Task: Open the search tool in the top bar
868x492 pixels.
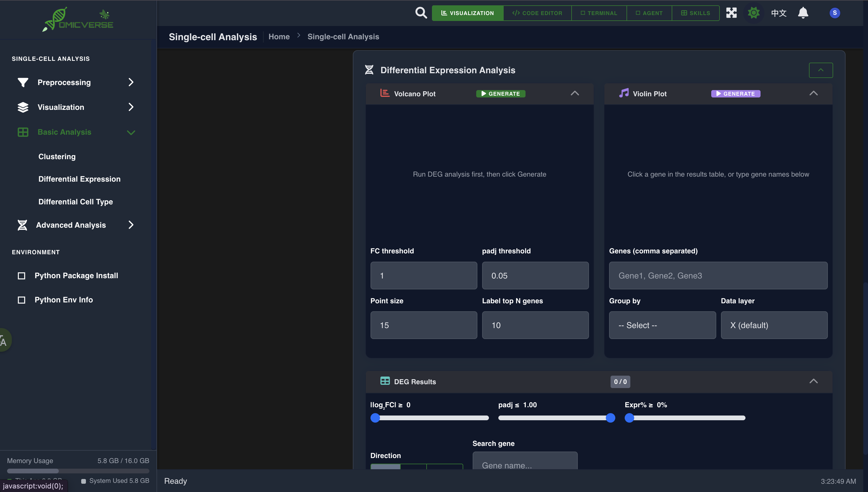Action: tap(421, 12)
